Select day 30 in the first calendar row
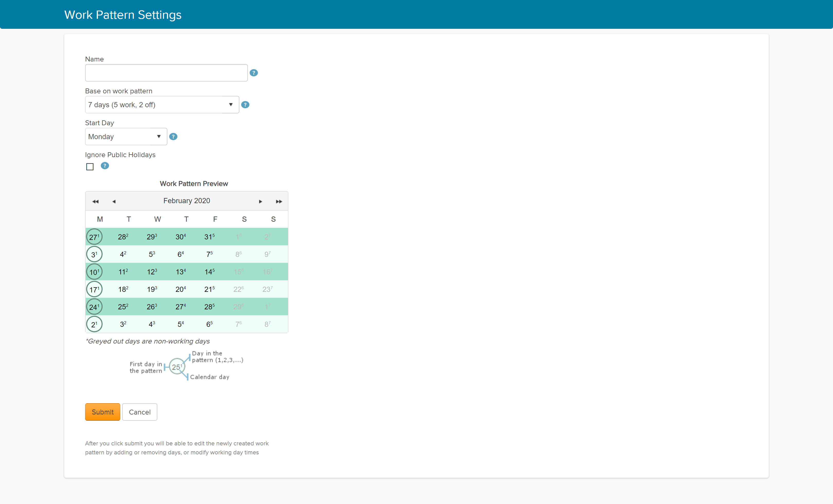Screen dimensions: 833x504 [x=180, y=237]
